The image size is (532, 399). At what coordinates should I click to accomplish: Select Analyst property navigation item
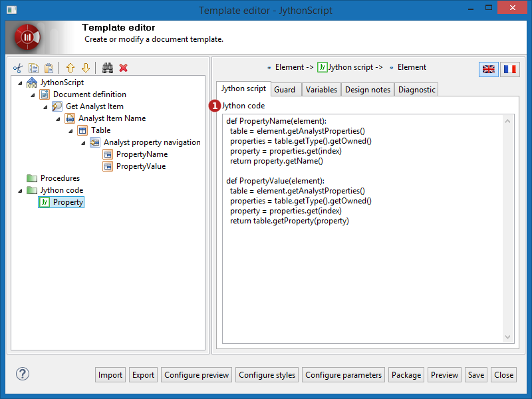(x=152, y=142)
